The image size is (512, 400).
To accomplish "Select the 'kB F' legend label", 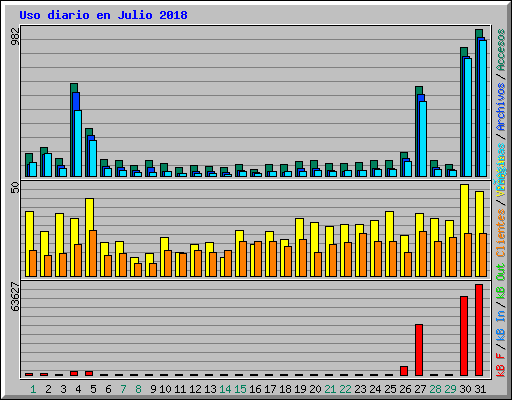I will click(x=501, y=365).
